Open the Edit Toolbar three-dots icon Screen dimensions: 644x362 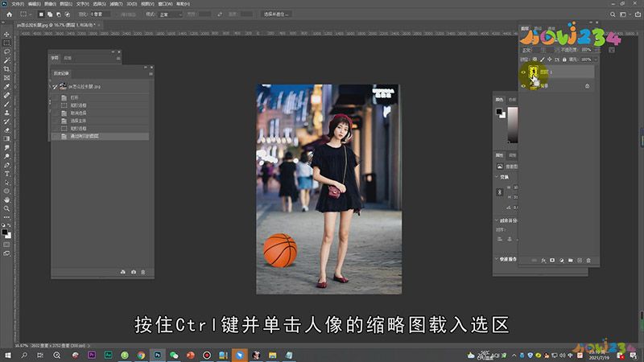[6, 217]
